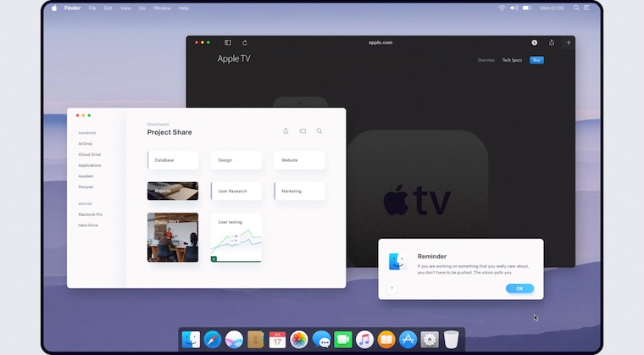Launch Safari from the dock

pos(213,340)
